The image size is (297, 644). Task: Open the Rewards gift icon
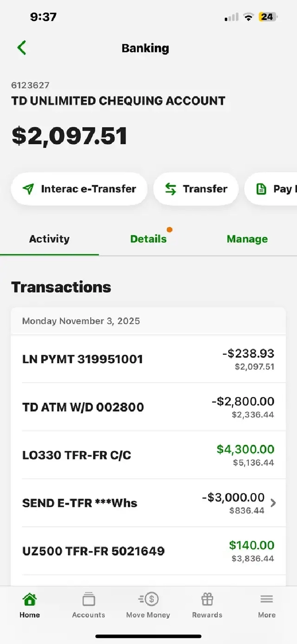tap(207, 599)
